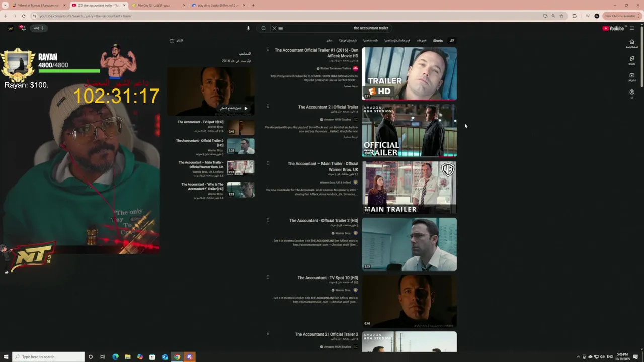This screenshot has width=644, height=362.
Task: Click the voice search microphone icon
Action: click(248, 28)
